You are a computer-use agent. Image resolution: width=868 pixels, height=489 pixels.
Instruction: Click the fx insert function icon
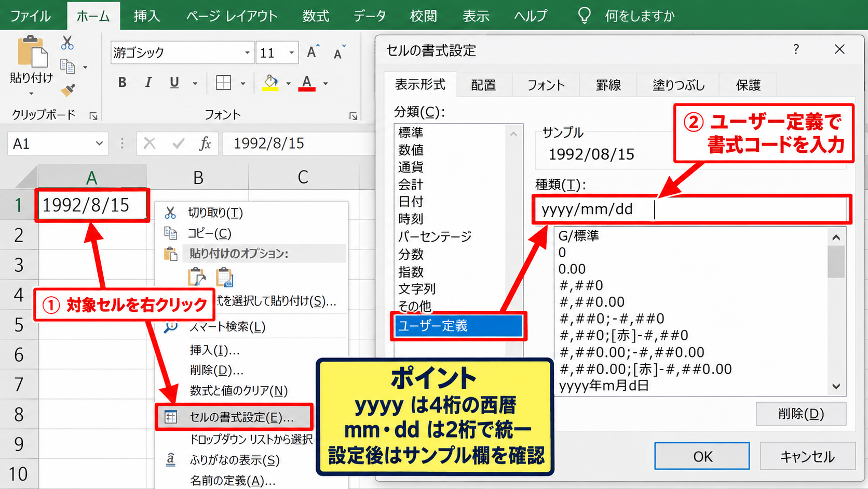click(205, 143)
